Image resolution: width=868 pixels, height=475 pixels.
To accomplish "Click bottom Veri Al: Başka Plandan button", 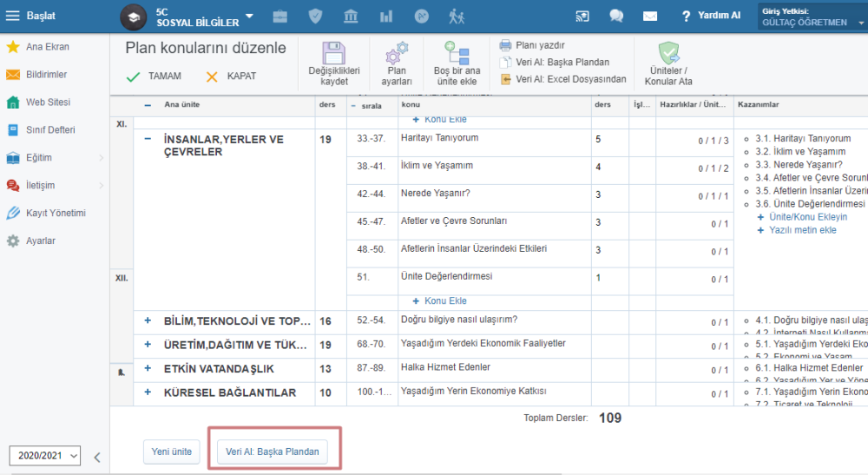I will [273, 452].
